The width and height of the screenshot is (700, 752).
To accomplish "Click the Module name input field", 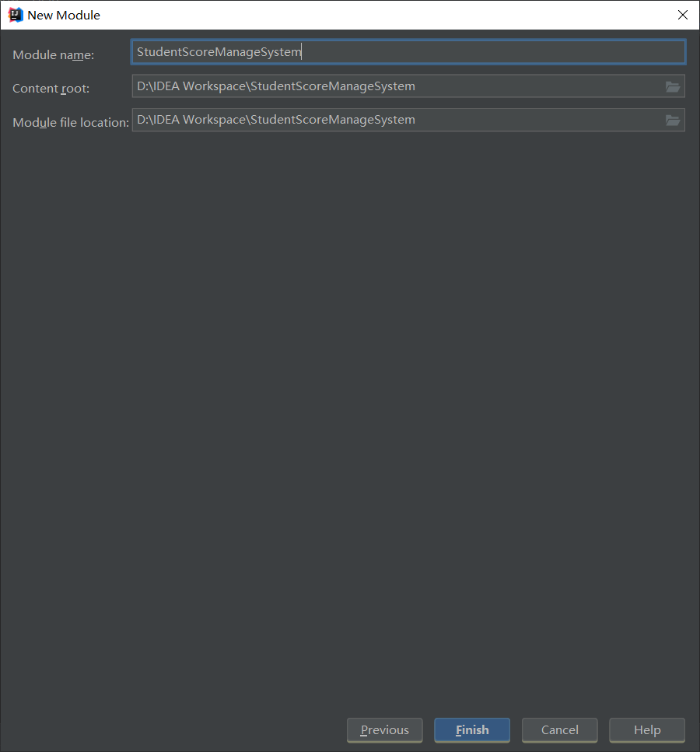I will click(408, 52).
